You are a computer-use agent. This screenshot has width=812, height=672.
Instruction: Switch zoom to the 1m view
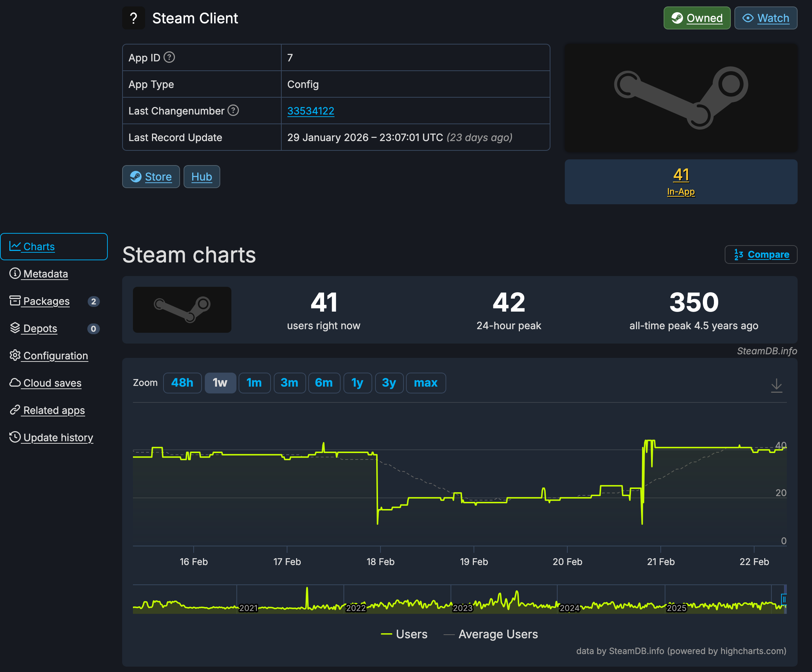click(254, 383)
